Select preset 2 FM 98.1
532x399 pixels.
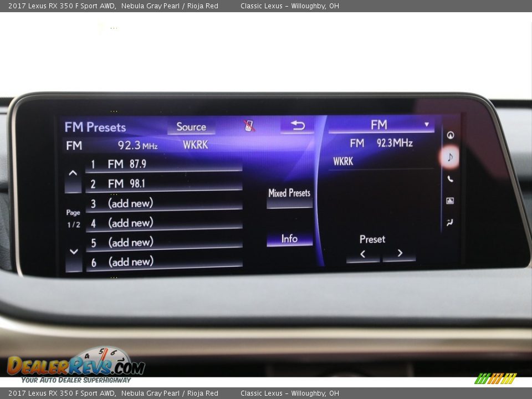[x=164, y=184]
